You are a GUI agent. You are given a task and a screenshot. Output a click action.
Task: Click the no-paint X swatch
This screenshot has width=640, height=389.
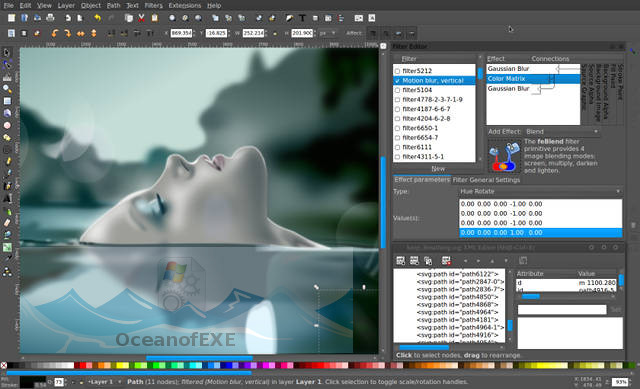(4, 365)
